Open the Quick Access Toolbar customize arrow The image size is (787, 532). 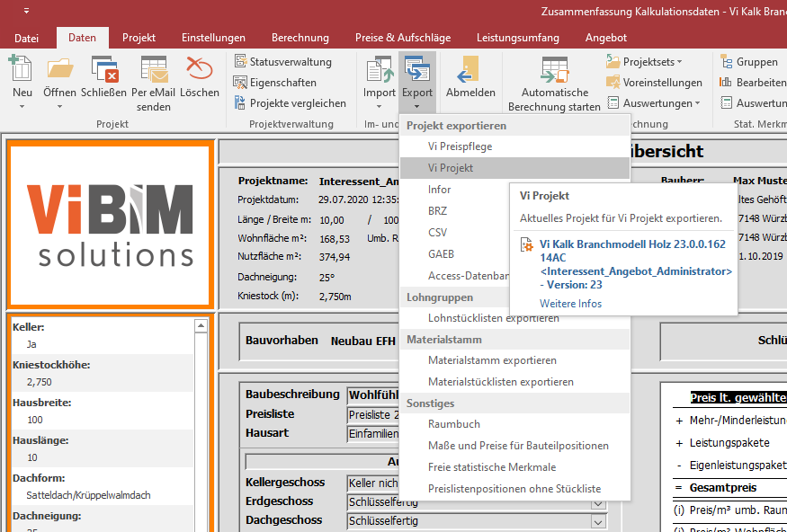[26, 11]
